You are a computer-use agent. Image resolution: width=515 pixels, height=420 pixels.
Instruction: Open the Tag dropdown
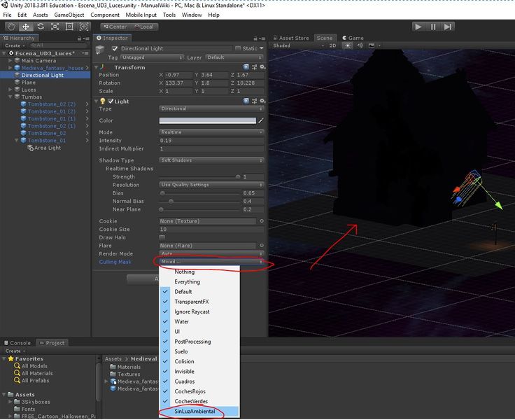152,57
